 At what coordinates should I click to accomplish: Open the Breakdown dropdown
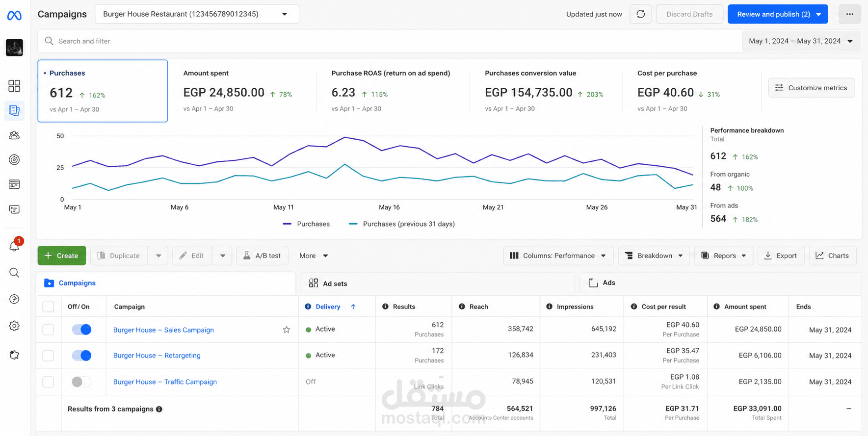click(x=654, y=256)
